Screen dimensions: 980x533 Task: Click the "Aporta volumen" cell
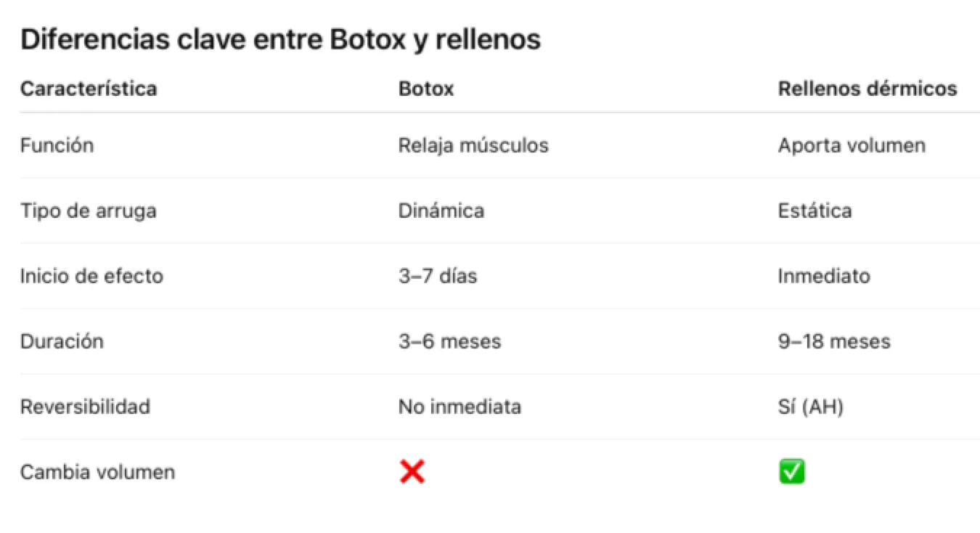tap(852, 145)
